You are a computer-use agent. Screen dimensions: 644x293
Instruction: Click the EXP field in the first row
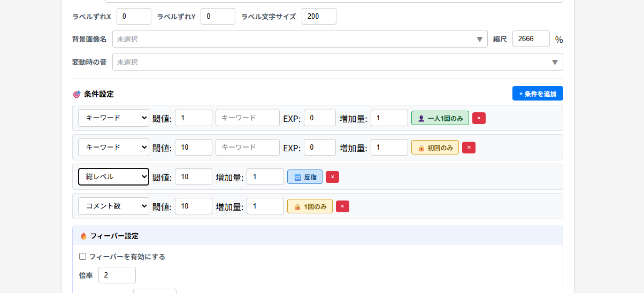[x=320, y=118]
